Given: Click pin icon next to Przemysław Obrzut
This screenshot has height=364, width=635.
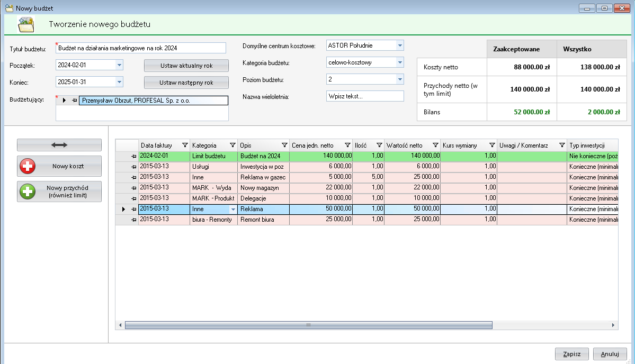Looking at the screenshot, I should point(75,101).
